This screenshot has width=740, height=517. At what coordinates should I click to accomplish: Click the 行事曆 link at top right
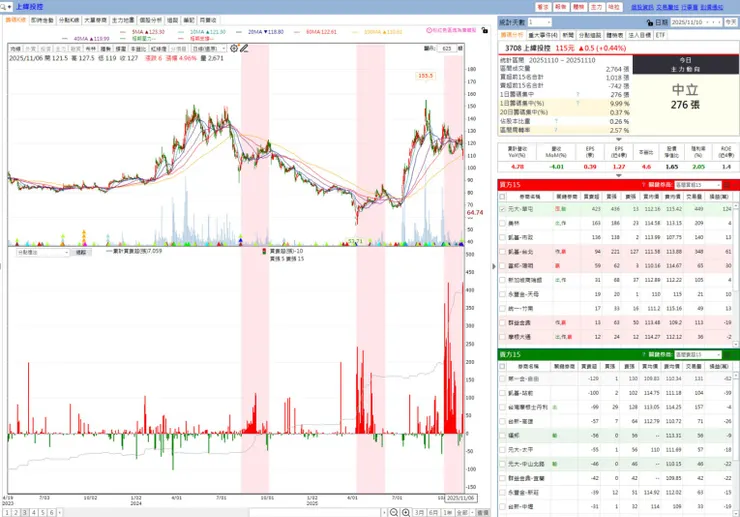(x=690, y=7)
